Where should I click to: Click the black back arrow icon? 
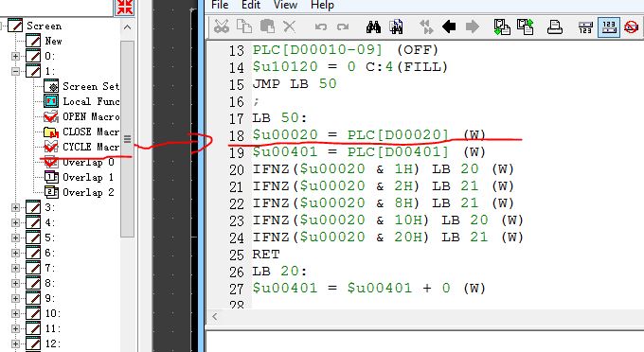coord(449,27)
